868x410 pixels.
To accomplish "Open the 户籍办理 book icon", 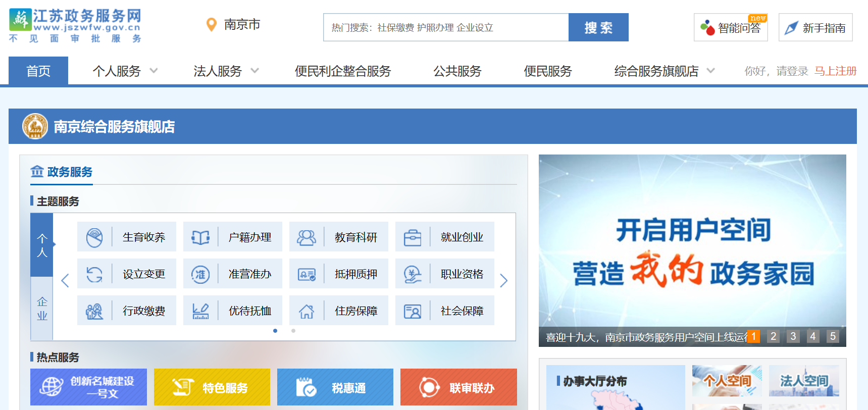I will point(200,237).
